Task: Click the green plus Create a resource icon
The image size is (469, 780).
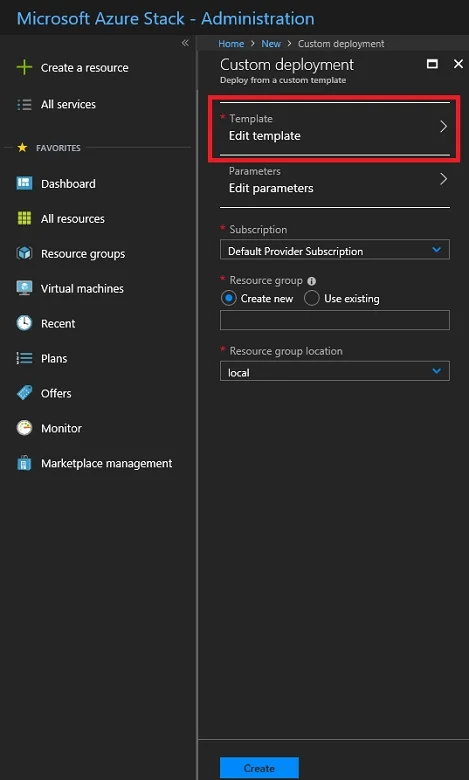Action: (x=24, y=67)
